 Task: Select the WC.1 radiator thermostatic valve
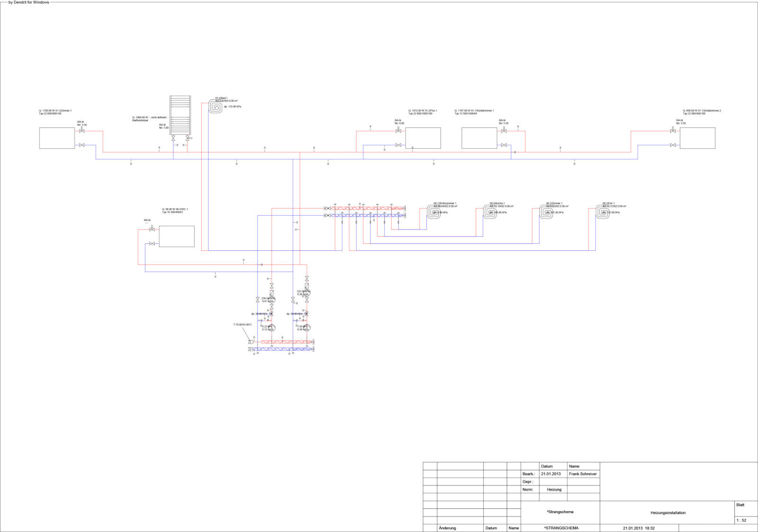coord(152,230)
